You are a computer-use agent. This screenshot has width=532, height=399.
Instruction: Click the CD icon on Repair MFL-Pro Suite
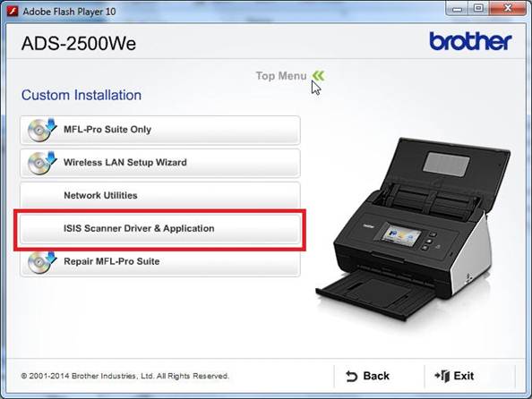pyautogui.click(x=42, y=262)
